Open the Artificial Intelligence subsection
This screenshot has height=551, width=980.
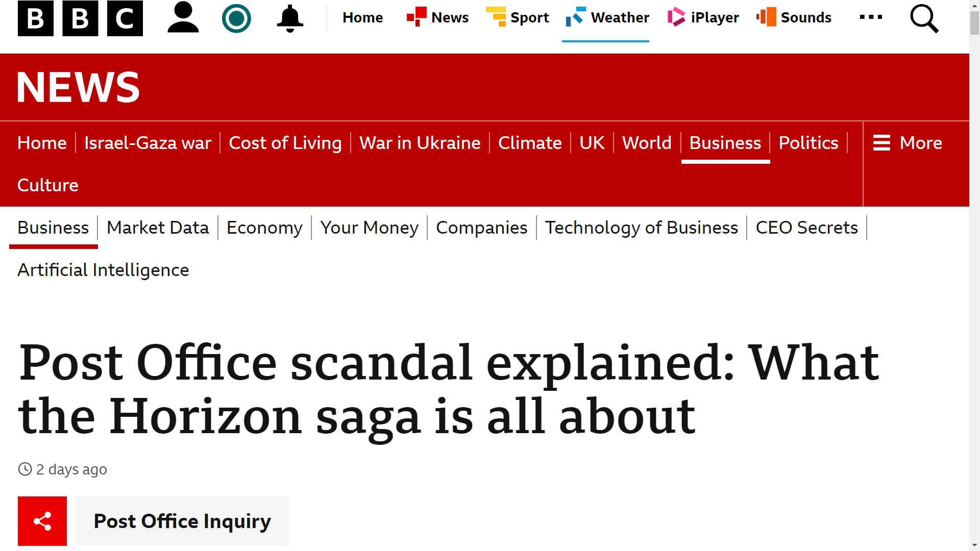pos(103,270)
